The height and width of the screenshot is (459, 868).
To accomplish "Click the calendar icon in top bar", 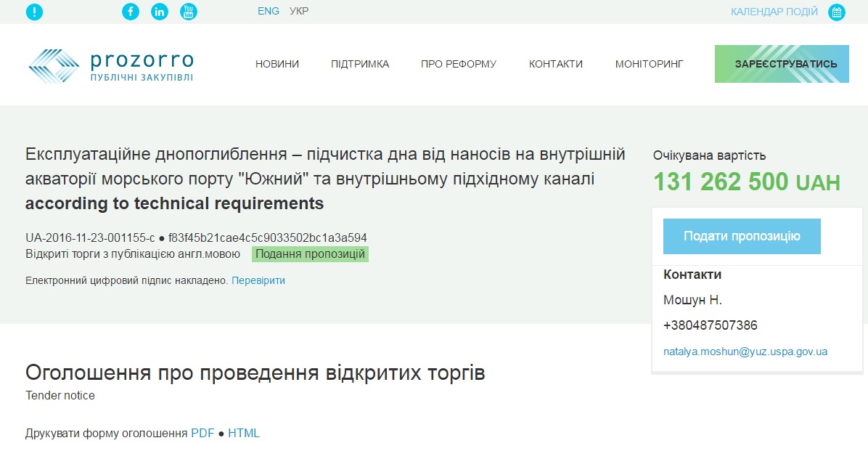I will pyautogui.click(x=837, y=12).
